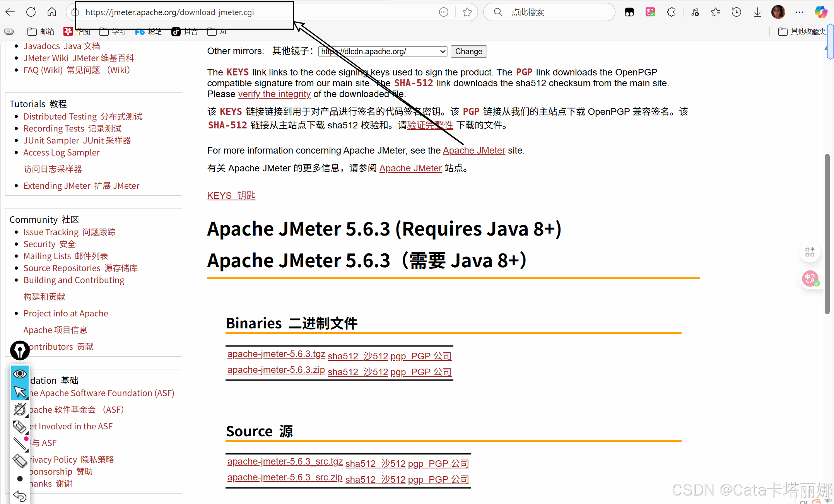This screenshot has height=504, width=834.
Task: Select the line drawing tool
Action: (20, 444)
